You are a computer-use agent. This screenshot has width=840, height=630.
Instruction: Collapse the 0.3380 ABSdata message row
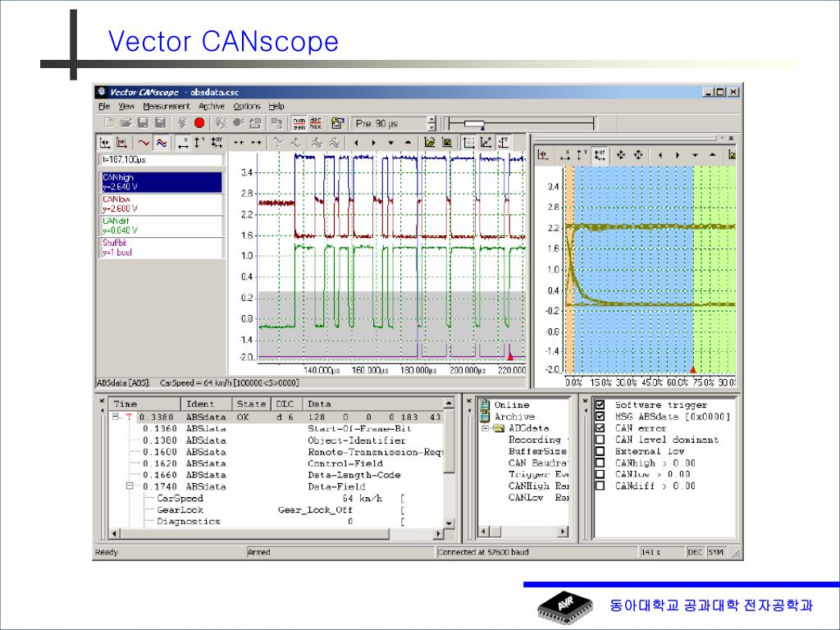(115, 416)
